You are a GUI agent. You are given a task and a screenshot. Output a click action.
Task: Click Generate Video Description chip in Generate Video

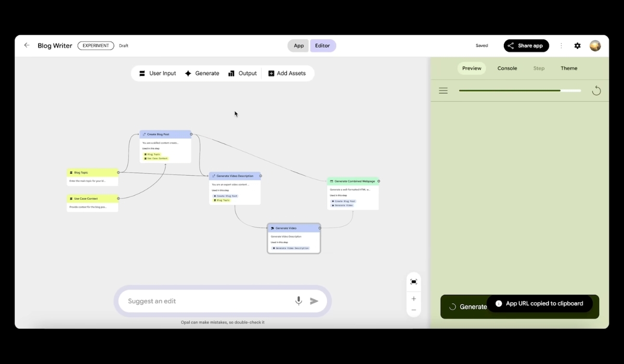(291, 248)
